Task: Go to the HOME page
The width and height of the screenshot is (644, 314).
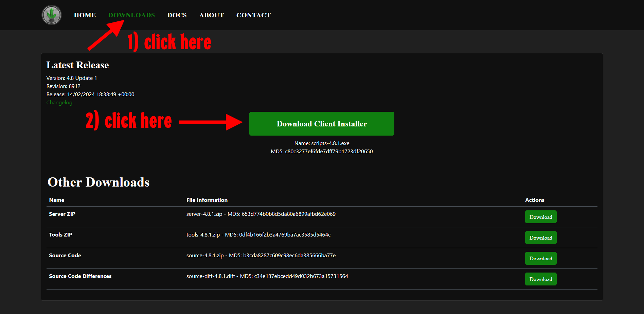Action: (x=85, y=15)
